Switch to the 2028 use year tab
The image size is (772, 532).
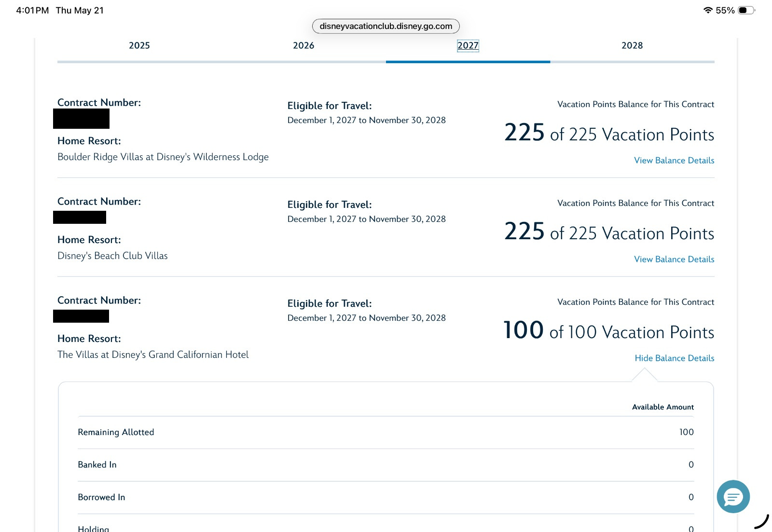632,45
